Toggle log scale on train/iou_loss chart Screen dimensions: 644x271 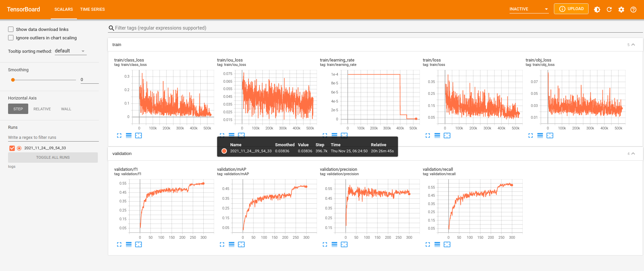(x=232, y=135)
